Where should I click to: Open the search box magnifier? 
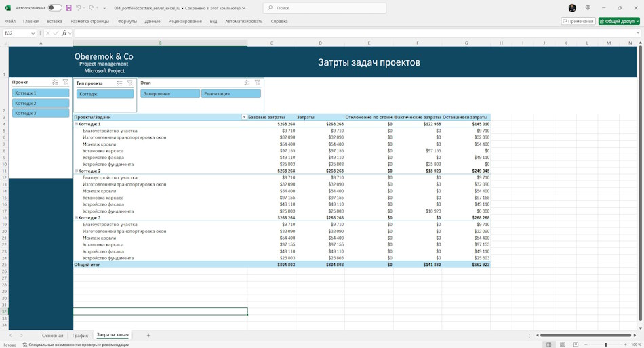point(270,8)
